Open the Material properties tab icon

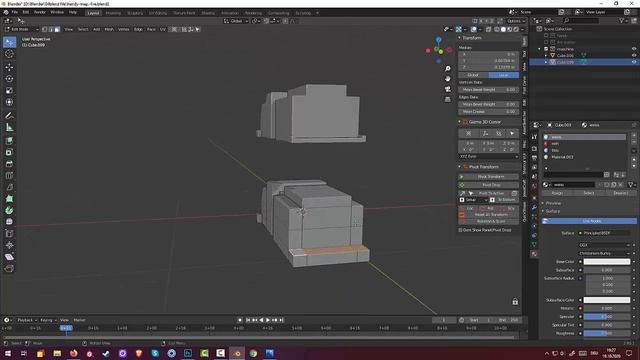point(534,254)
